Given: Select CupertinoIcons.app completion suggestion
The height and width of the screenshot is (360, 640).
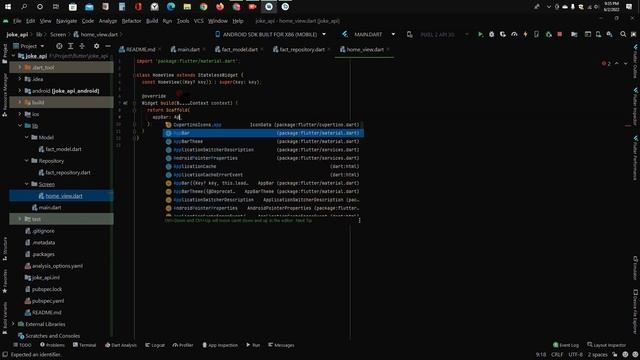Looking at the screenshot, I should pyautogui.click(x=263, y=125).
